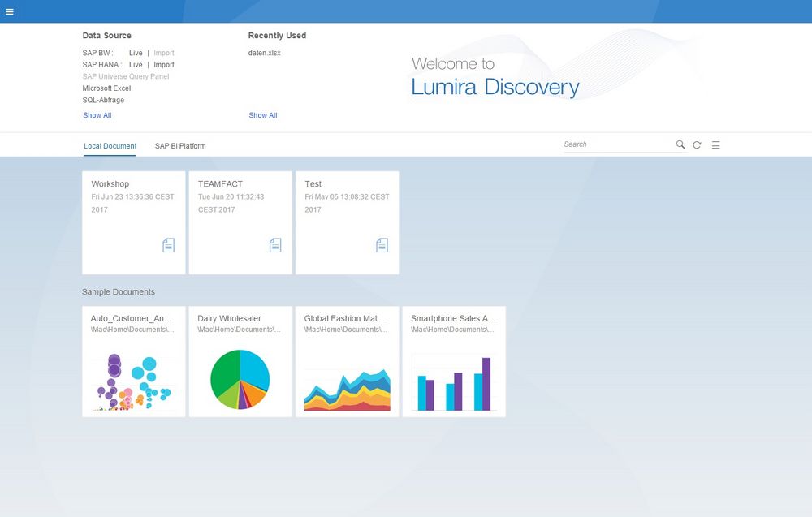Click the Recently Used heading
The height and width of the screenshot is (517, 812).
coord(277,35)
